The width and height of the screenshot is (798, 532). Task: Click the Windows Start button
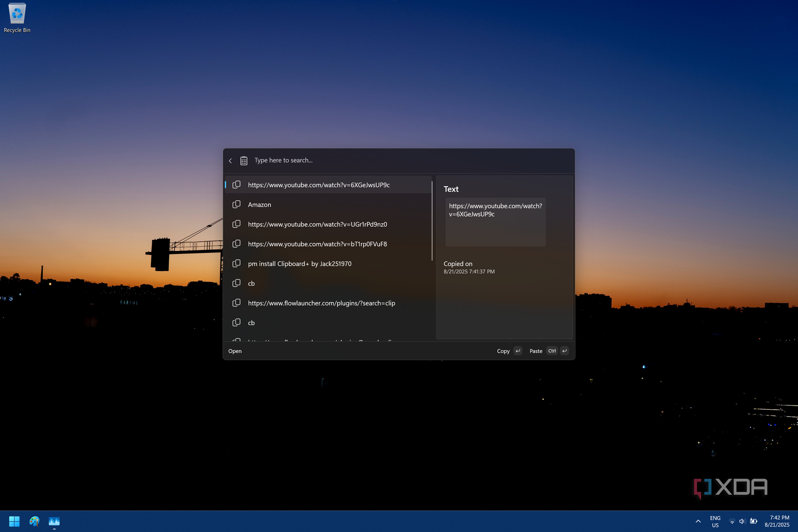coord(14,521)
